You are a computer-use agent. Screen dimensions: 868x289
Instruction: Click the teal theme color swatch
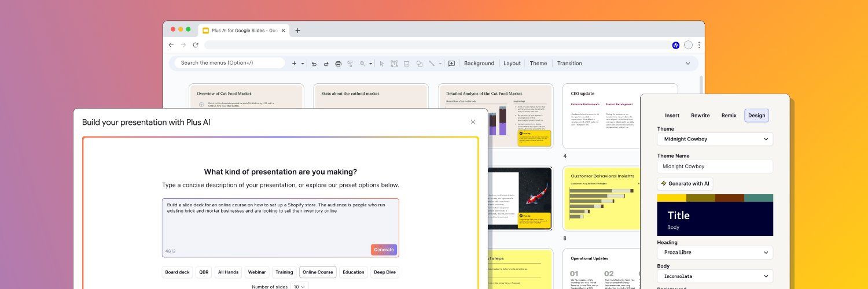tap(759, 198)
